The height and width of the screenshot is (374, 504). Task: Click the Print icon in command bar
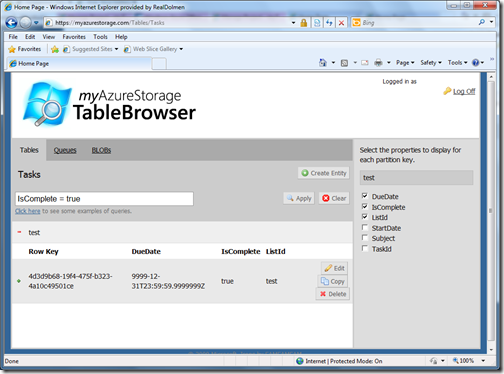(378, 62)
